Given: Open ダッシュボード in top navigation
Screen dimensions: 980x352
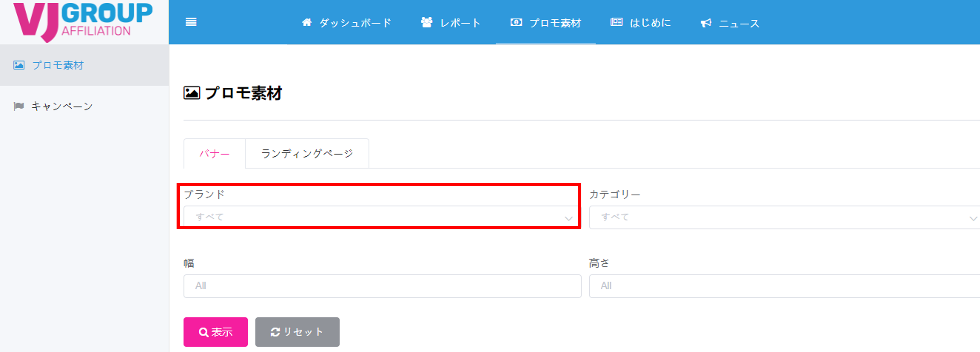Looking at the screenshot, I should click(x=355, y=23).
